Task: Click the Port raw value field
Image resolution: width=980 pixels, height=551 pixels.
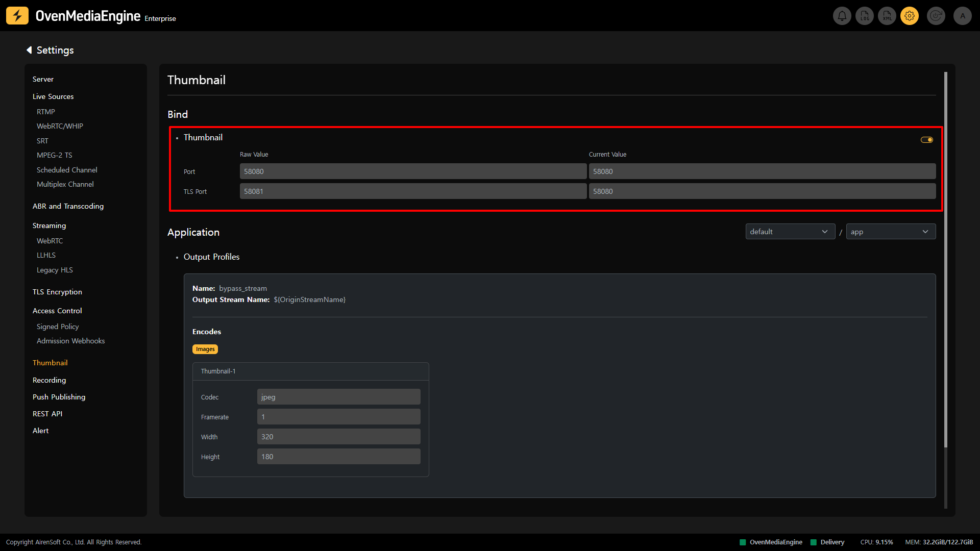Action: tap(413, 171)
